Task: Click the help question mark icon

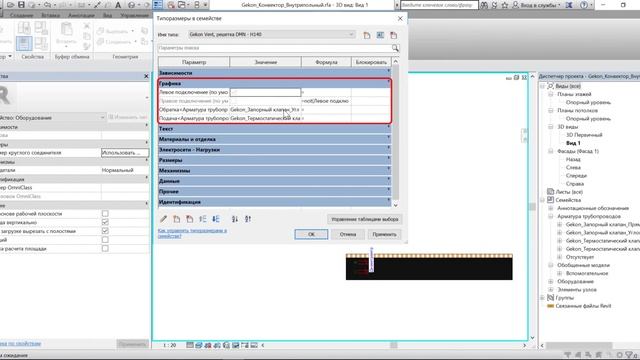Action: tap(584, 5)
